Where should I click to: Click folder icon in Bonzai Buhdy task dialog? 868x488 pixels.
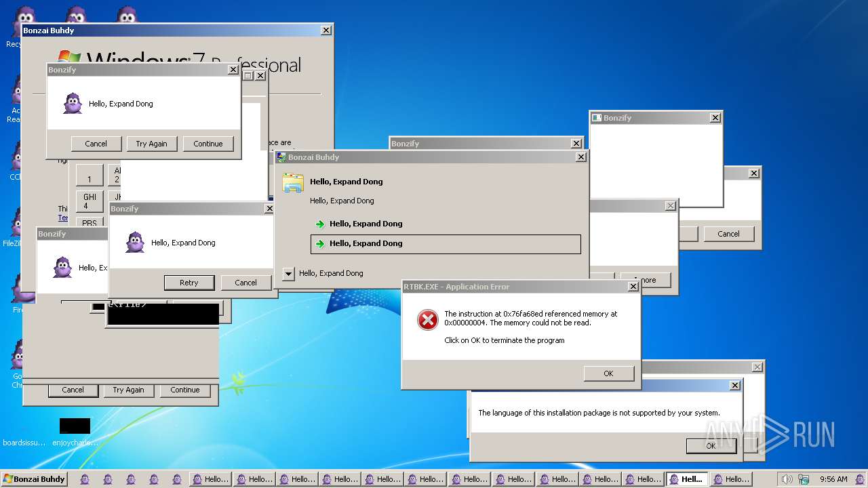coord(293,184)
